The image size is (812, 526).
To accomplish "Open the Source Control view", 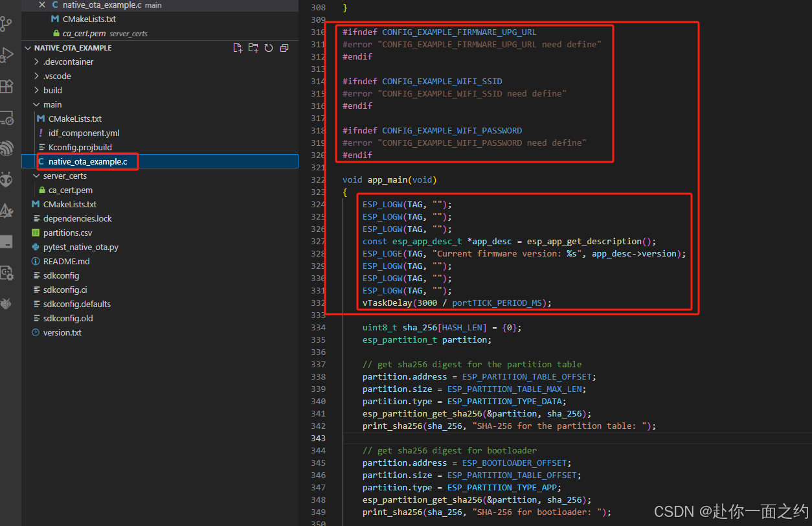I will pyautogui.click(x=6, y=25).
